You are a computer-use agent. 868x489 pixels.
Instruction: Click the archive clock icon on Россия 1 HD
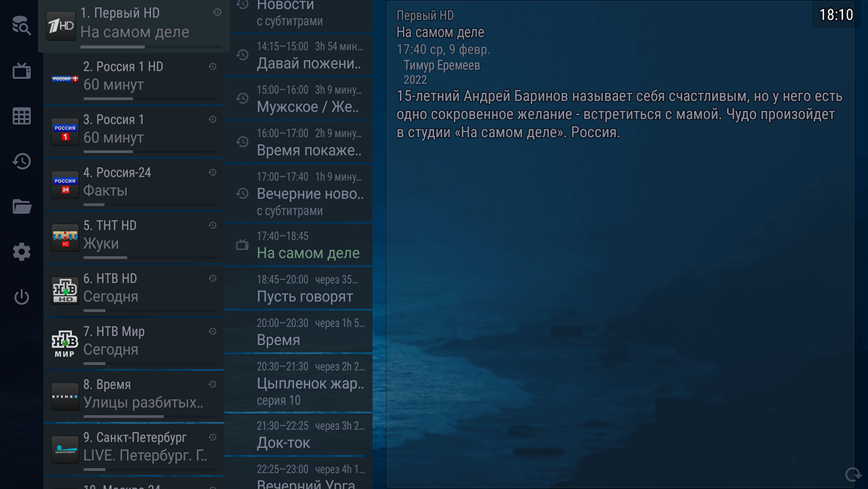click(212, 66)
